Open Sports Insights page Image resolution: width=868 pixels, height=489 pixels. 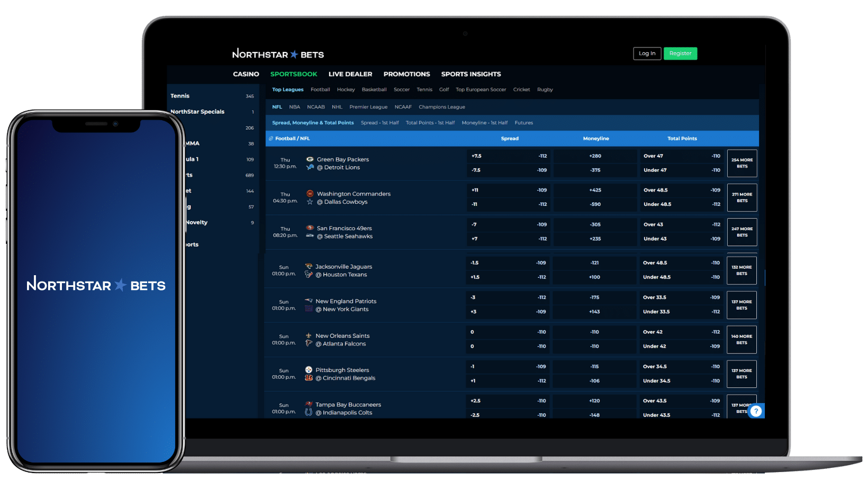tap(471, 74)
